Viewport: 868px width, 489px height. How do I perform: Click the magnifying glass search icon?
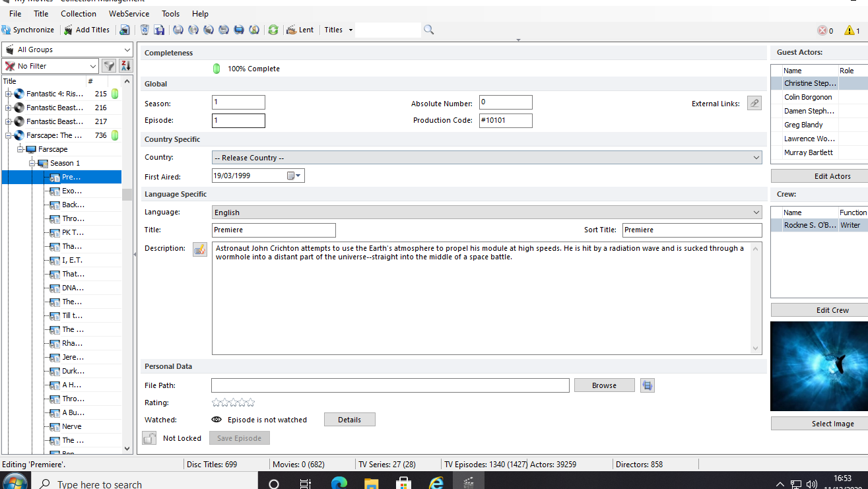pyautogui.click(x=429, y=30)
